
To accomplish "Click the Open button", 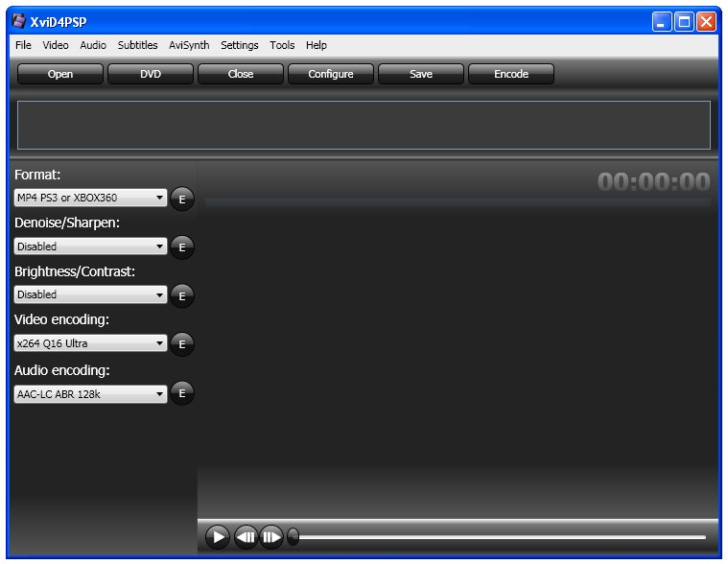I will [x=60, y=74].
